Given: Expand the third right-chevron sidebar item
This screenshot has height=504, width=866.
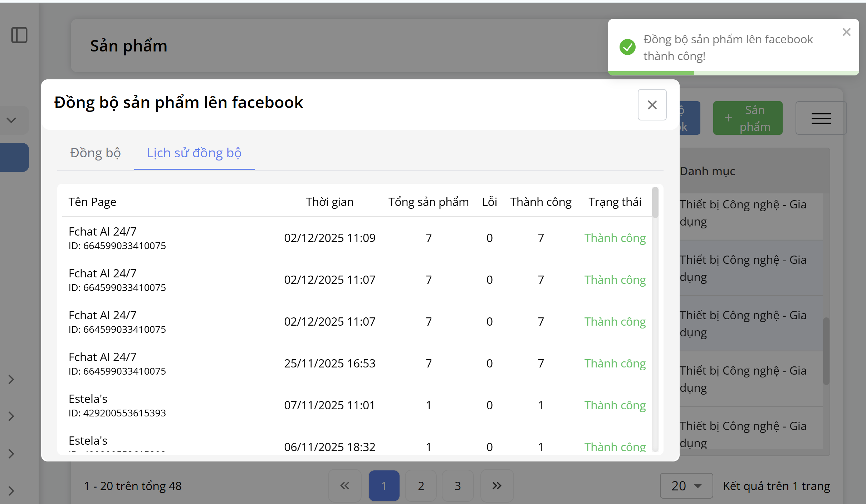Looking at the screenshot, I should 11,454.
